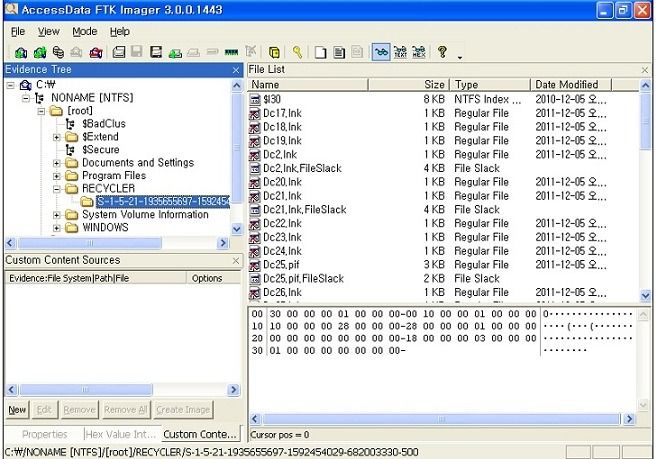This screenshot has height=459, width=657.
Task: Click Evidence Tree horizontal scrollbar right arrow
Action: (223, 243)
